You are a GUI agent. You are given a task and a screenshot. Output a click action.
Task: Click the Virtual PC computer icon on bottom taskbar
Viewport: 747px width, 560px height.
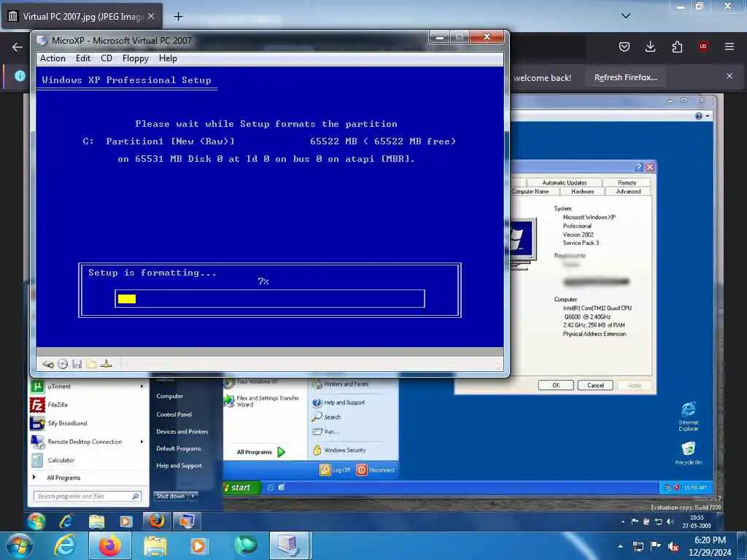[x=289, y=545]
